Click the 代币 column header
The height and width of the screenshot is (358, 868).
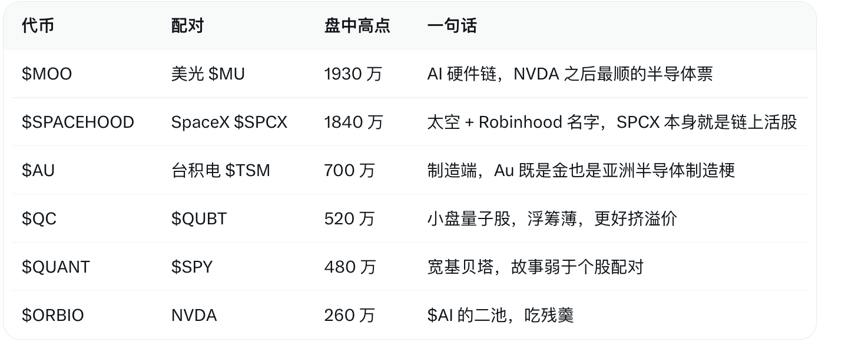38,26
